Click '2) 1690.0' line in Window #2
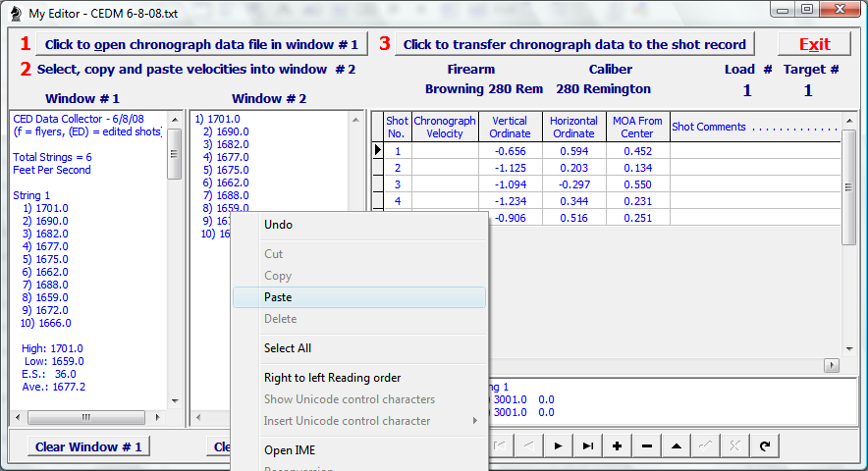868x471 pixels. [226, 131]
